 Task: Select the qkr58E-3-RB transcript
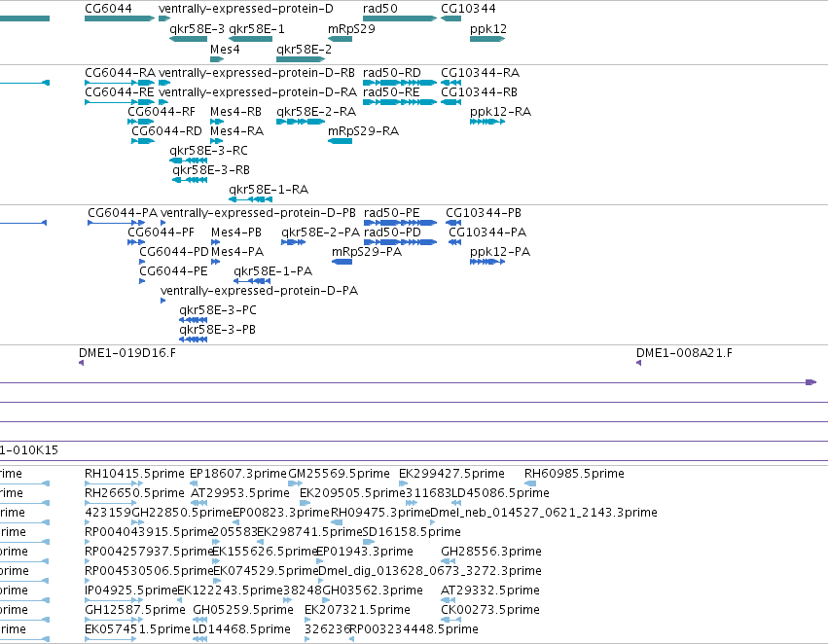pyautogui.click(x=190, y=180)
